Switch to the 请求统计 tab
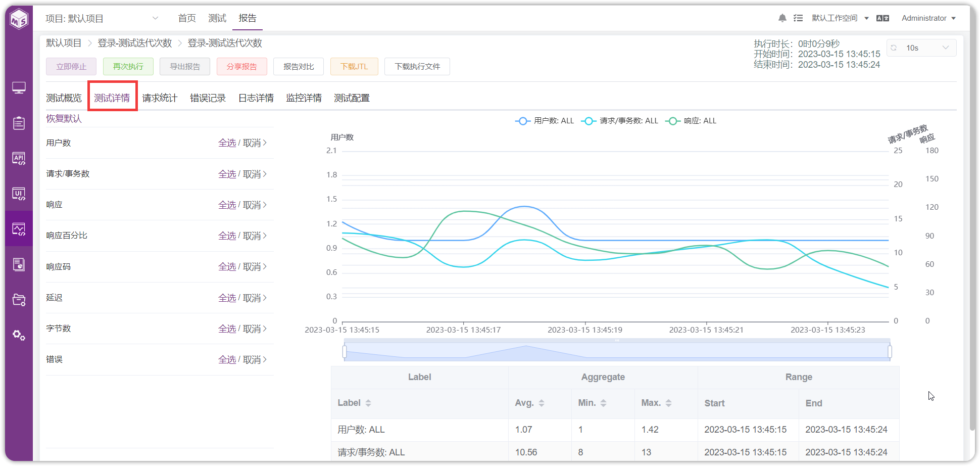The image size is (980, 466). pyautogui.click(x=160, y=98)
